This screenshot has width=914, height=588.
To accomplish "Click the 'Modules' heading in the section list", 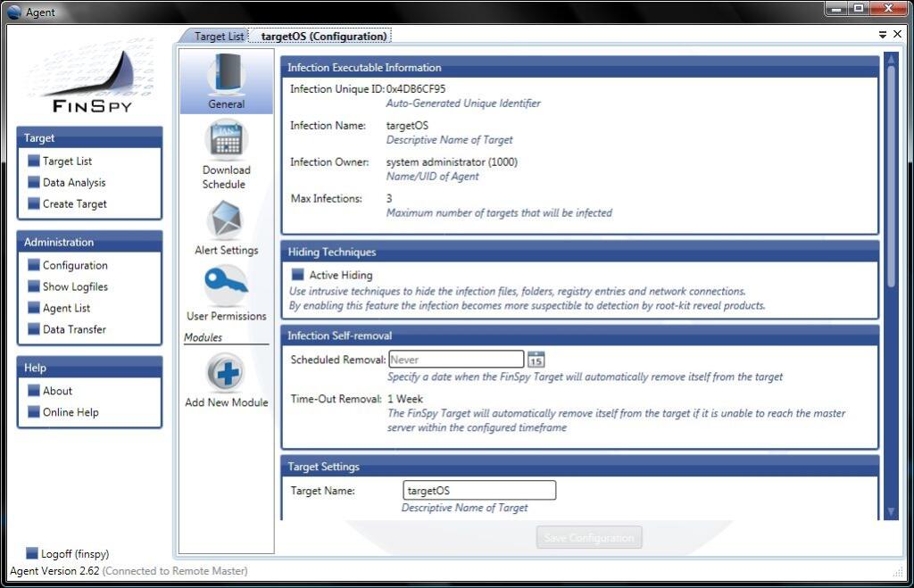I will pyautogui.click(x=203, y=337).
